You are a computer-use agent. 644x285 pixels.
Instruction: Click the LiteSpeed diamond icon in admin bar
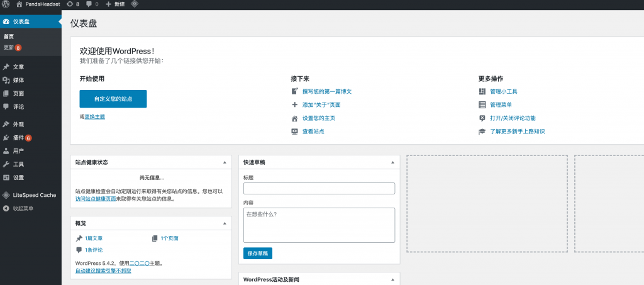click(x=135, y=4)
